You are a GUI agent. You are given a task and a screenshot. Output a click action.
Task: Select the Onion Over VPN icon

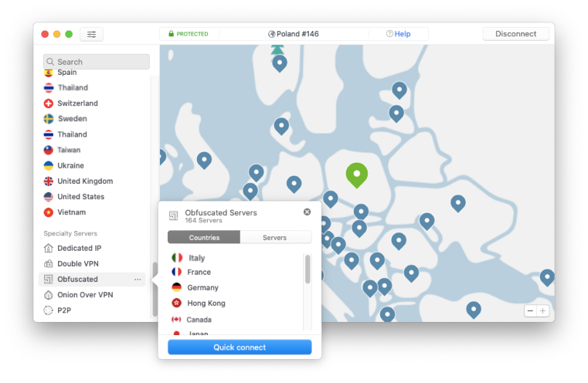click(49, 295)
